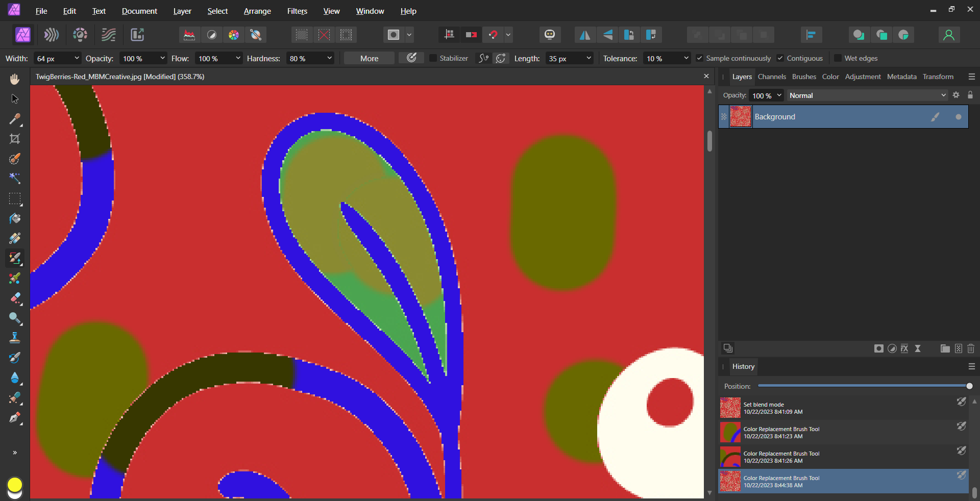Switch to Develop Persona
The image size is (980, 501).
pyautogui.click(x=80, y=35)
